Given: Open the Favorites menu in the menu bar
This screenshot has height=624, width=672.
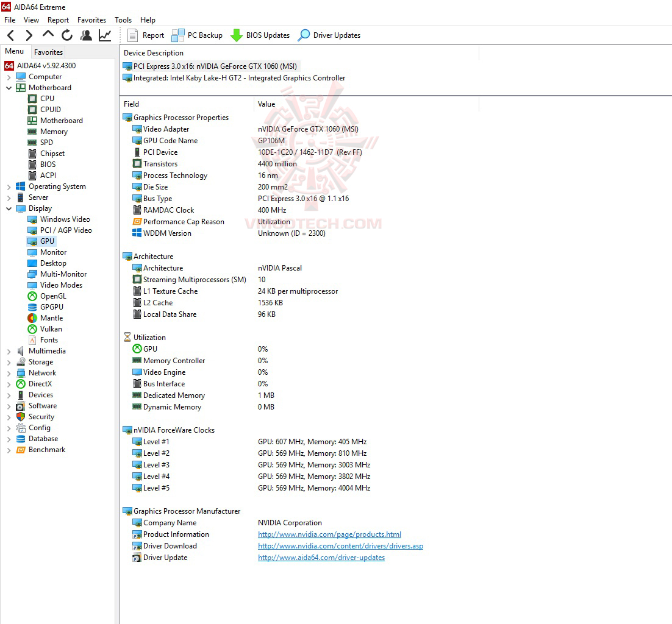Looking at the screenshot, I should pos(91,20).
